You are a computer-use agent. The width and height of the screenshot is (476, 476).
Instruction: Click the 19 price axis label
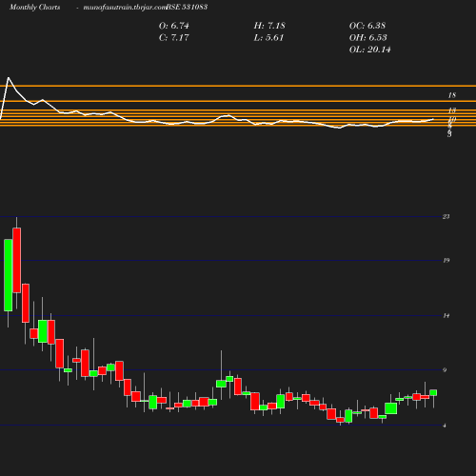point(446,261)
